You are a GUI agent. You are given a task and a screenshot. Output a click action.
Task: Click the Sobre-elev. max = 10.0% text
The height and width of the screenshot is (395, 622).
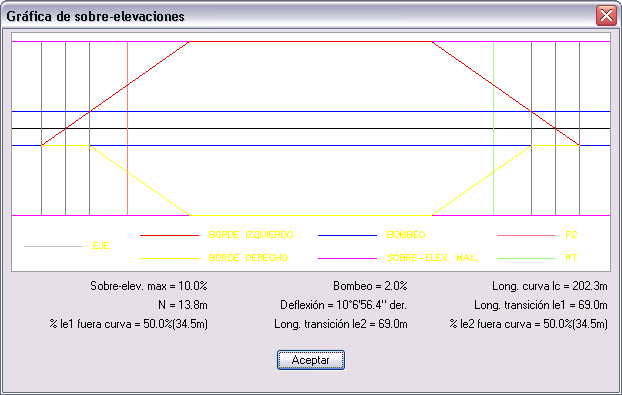pyautogui.click(x=149, y=286)
